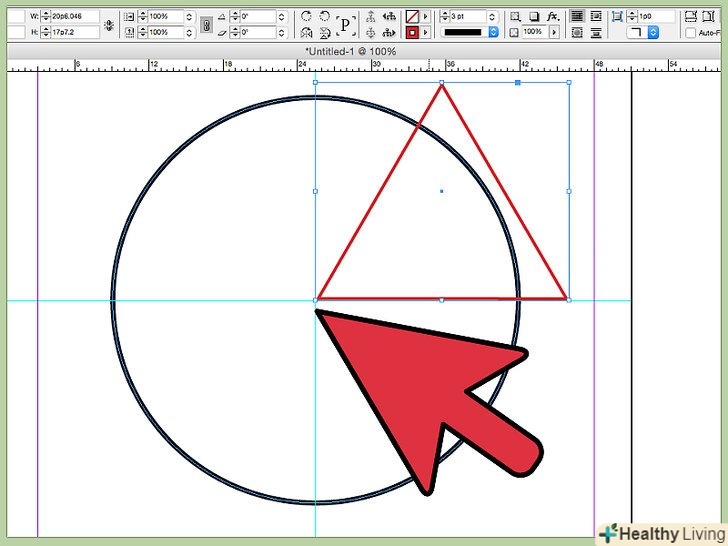Click the fill swatch with red slash
Screen dimensions: 728x546
[411, 17]
